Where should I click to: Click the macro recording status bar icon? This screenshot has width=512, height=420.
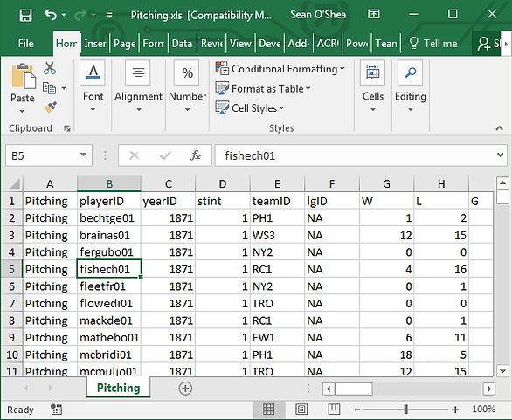pyautogui.click(x=56, y=410)
